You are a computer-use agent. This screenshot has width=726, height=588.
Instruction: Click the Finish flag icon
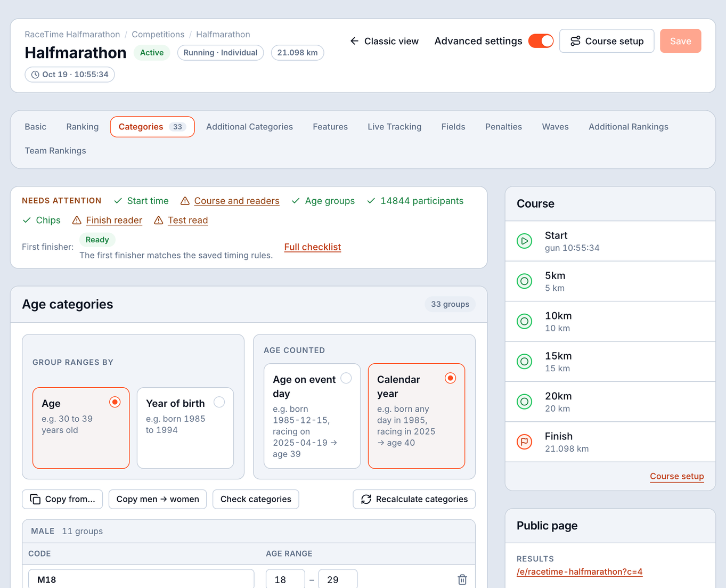click(x=525, y=442)
